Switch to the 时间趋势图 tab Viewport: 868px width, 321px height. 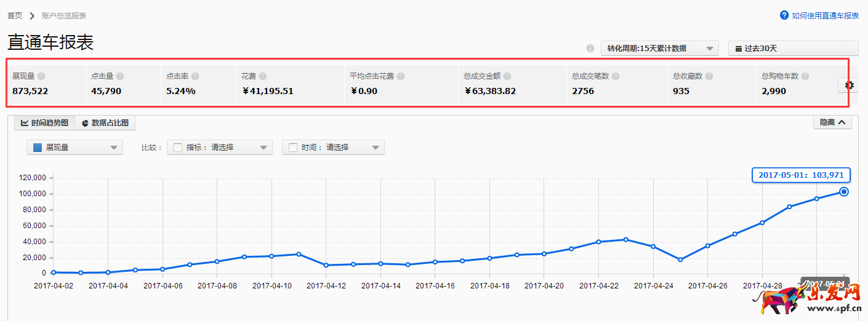[x=44, y=123]
